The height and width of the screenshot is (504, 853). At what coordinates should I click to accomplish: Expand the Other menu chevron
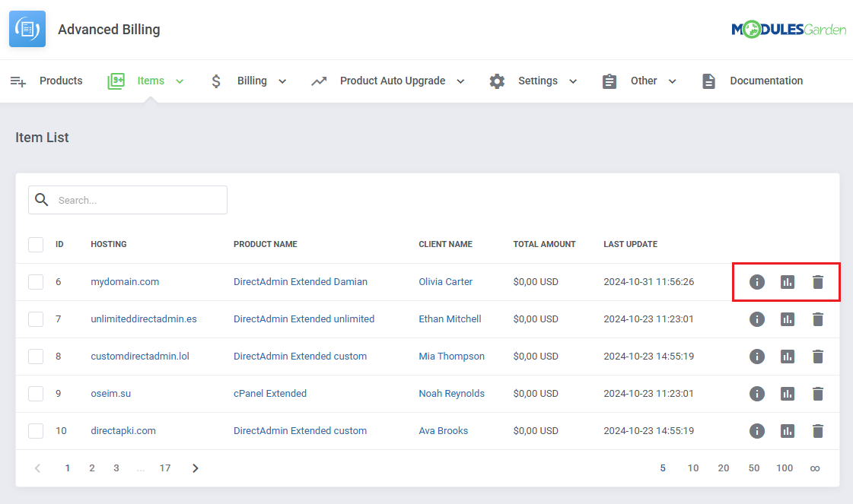tap(673, 81)
